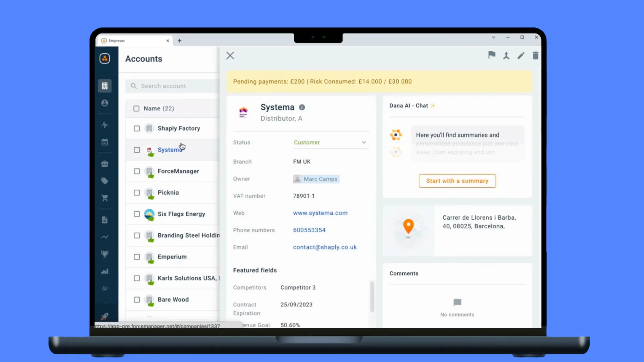Check the Bare Wood row checkbox

coord(137,300)
